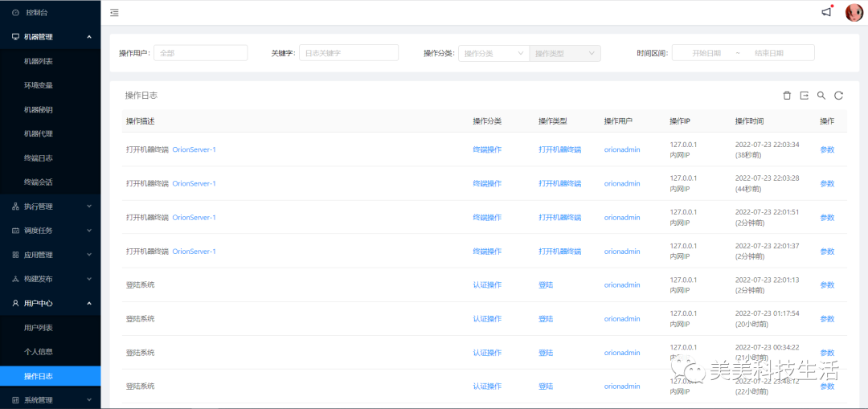Screen dimensions: 868x409
Task: Go to 机器列表 page
Action: [x=51, y=61]
